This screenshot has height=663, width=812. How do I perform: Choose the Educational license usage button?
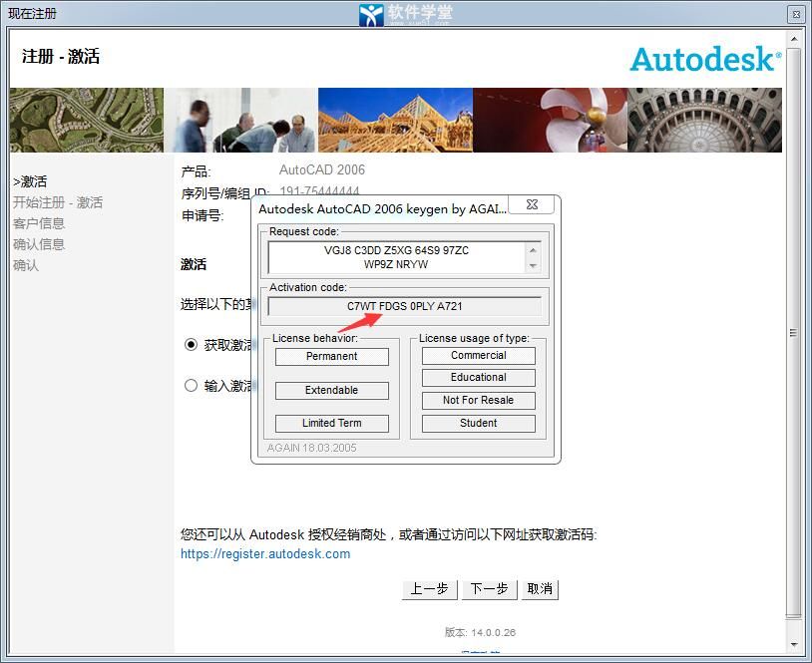pos(479,378)
